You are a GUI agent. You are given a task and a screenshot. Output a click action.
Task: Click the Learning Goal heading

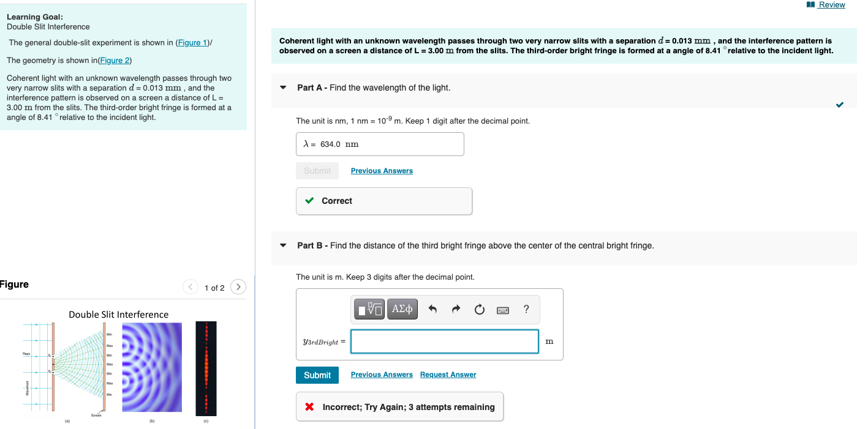pos(35,17)
